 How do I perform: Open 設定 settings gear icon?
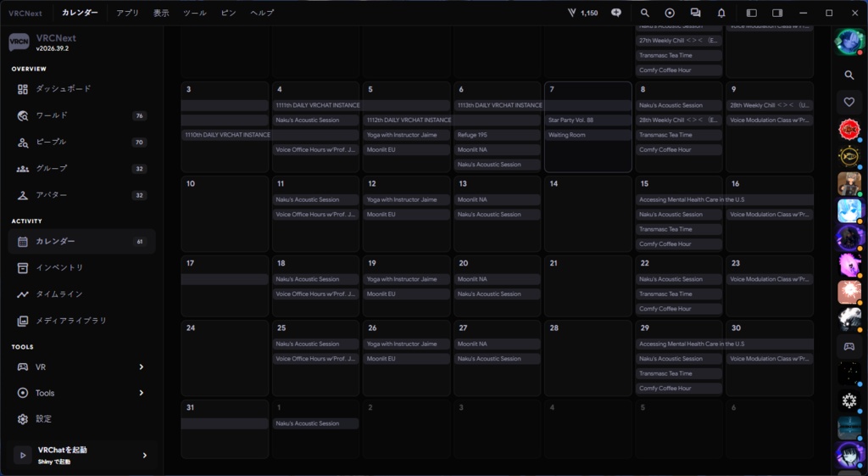(x=23, y=419)
